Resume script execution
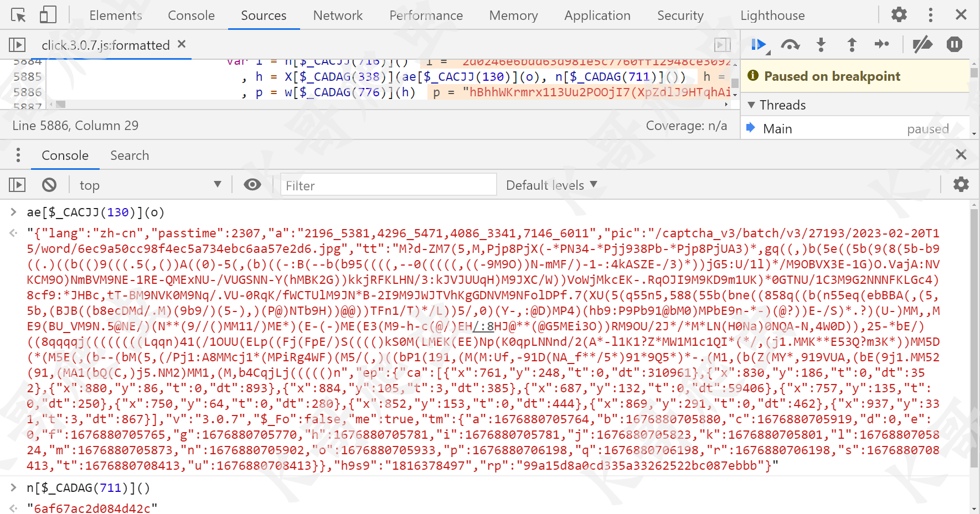The image size is (980, 514). click(759, 45)
